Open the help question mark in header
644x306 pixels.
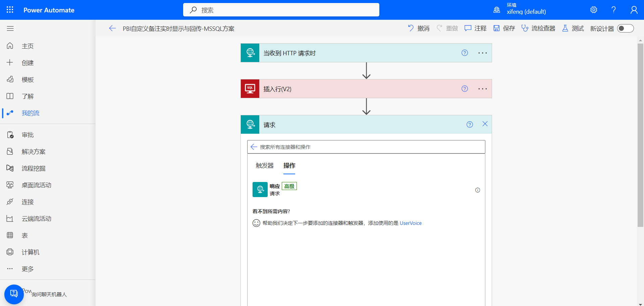tap(613, 10)
